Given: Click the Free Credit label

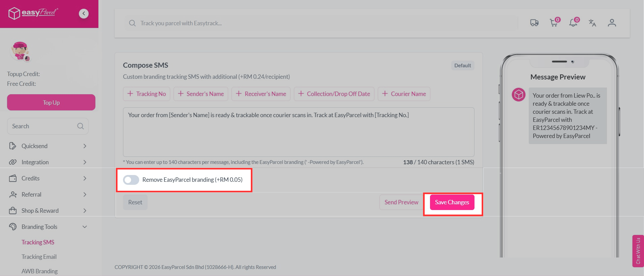Looking at the screenshot, I should (22, 84).
